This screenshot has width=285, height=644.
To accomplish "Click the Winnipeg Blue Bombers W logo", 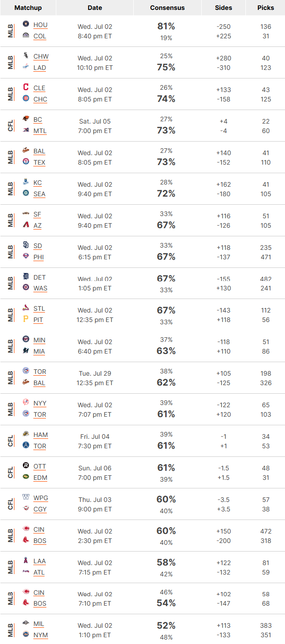I will point(26,497).
